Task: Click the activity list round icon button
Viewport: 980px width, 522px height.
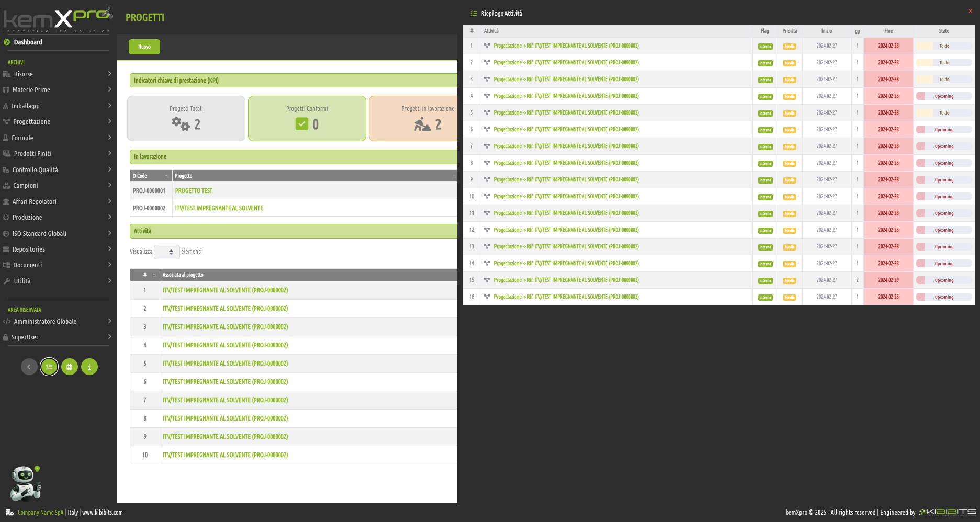Action: click(49, 367)
